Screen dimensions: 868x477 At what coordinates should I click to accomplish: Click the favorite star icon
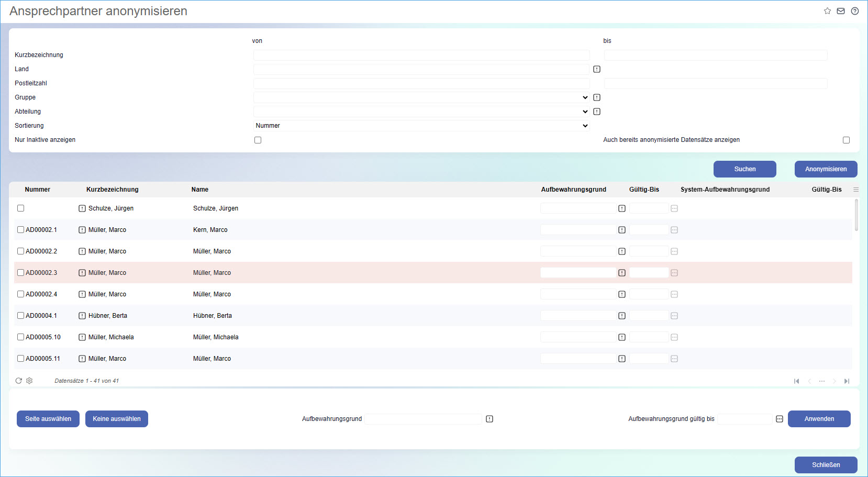827,11
